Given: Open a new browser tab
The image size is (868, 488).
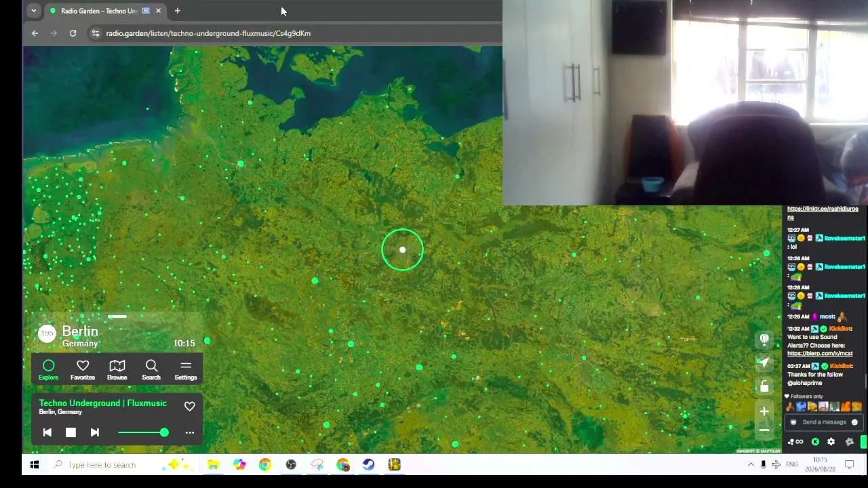Looking at the screenshot, I should [x=177, y=11].
